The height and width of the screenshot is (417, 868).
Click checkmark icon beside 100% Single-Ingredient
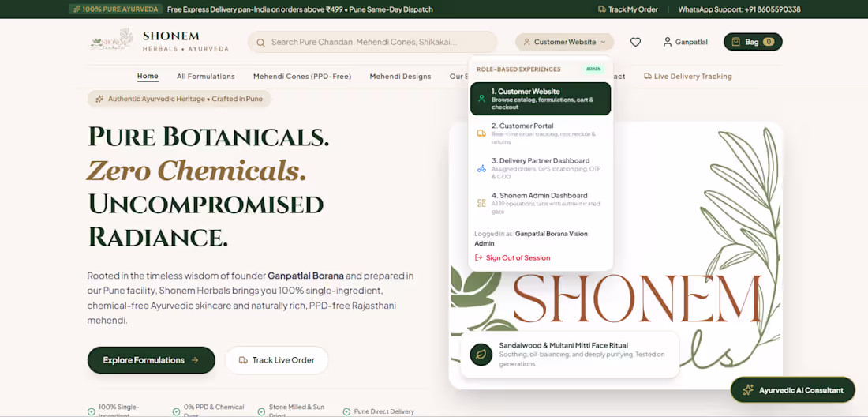(x=92, y=411)
